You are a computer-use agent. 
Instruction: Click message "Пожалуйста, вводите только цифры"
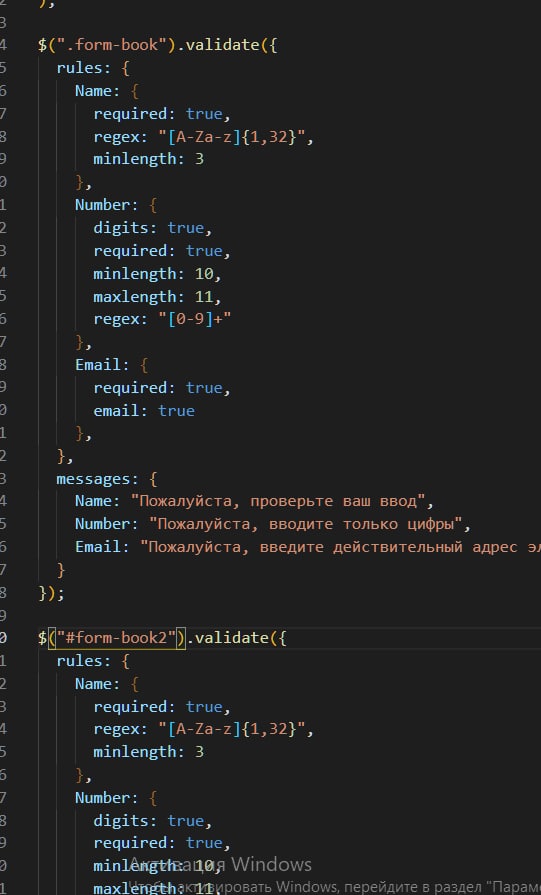coord(305,524)
